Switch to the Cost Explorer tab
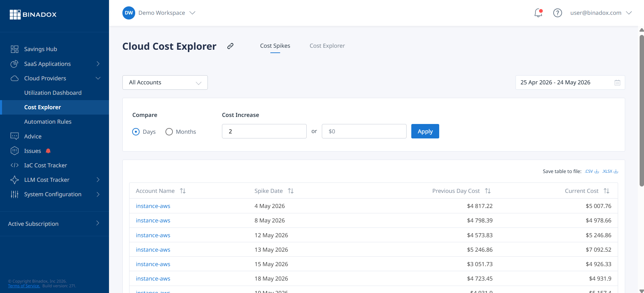The height and width of the screenshot is (293, 644). [327, 46]
